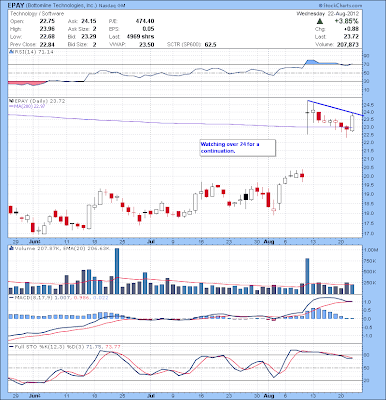
Task: Click the August gap-up volume spike bar
Action: [x=307, y=276]
